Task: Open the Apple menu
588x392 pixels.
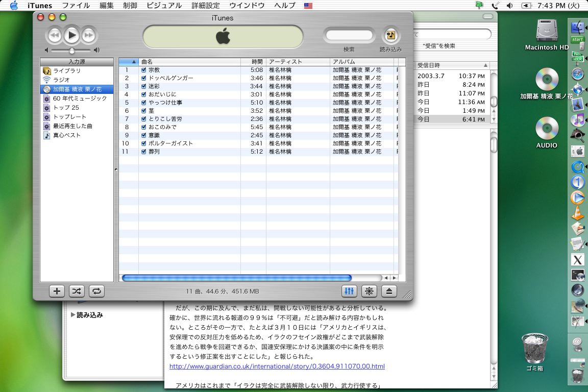Action: coord(14,6)
